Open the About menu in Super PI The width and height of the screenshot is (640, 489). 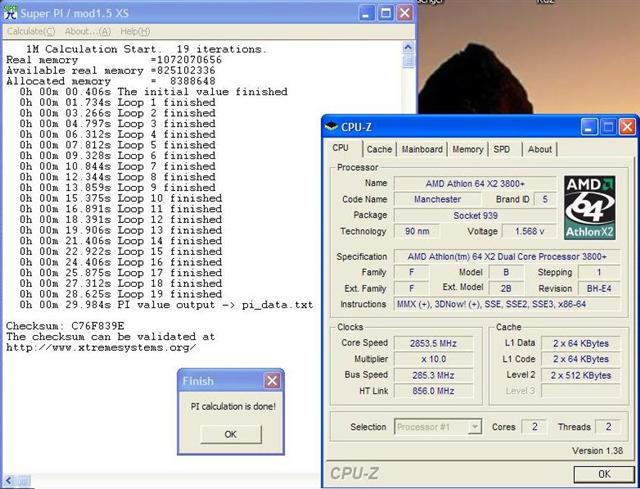point(88,31)
